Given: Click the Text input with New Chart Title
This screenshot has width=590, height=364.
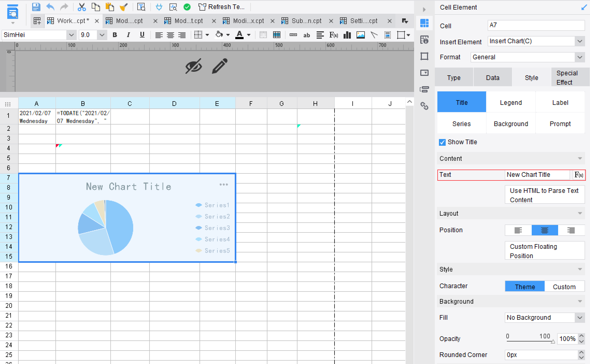Looking at the screenshot, I should coord(537,175).
